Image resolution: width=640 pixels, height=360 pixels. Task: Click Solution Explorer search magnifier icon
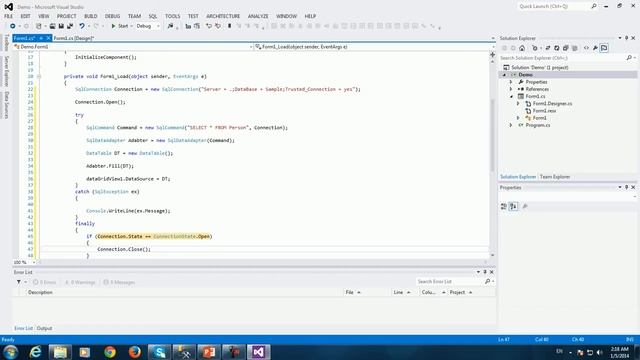point(629,58)
